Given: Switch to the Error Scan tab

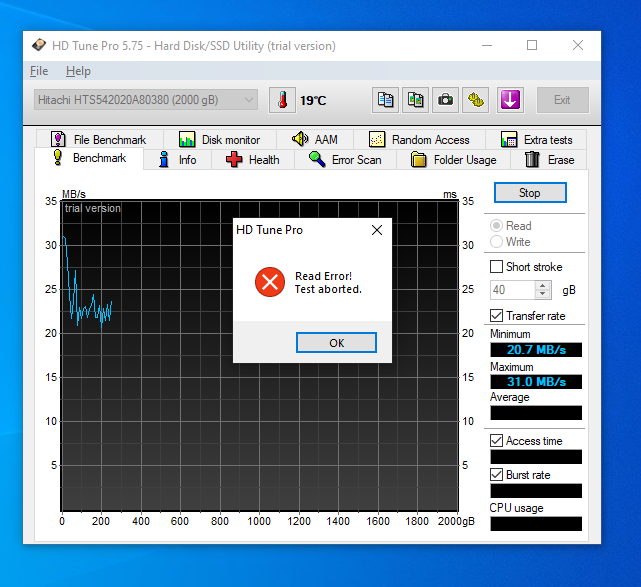Looking at the screenshot, I should [345, 160].
